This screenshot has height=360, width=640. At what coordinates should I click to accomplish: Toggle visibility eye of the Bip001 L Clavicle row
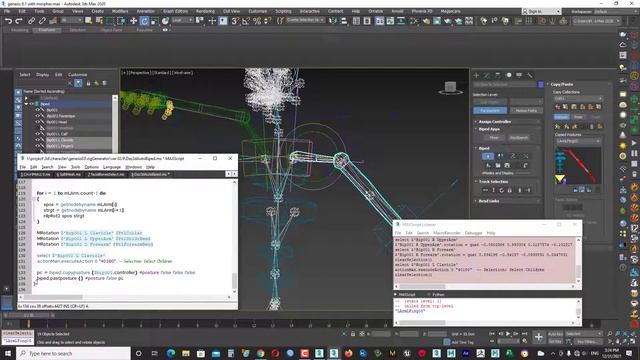[38, 140]
